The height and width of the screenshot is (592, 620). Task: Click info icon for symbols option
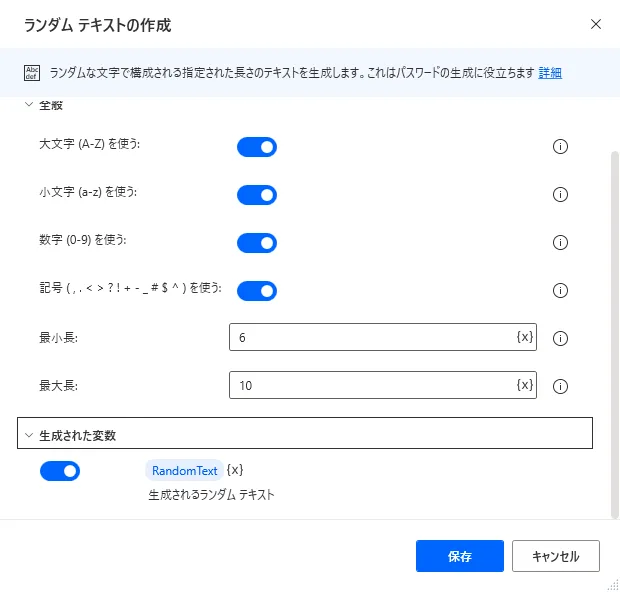(560, 290)
